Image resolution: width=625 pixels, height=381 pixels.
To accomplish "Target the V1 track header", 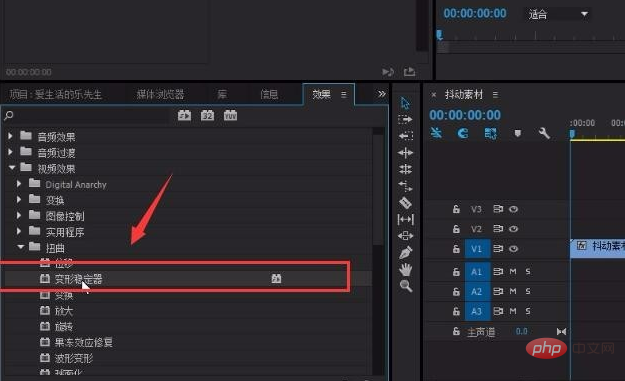I will [x=477, y=249].
